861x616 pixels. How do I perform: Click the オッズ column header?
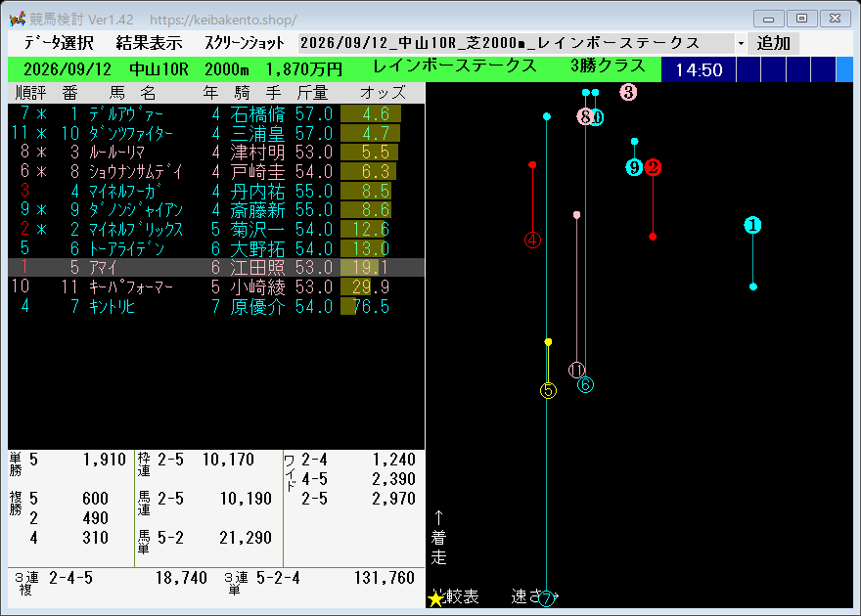[x=383, y=93]
